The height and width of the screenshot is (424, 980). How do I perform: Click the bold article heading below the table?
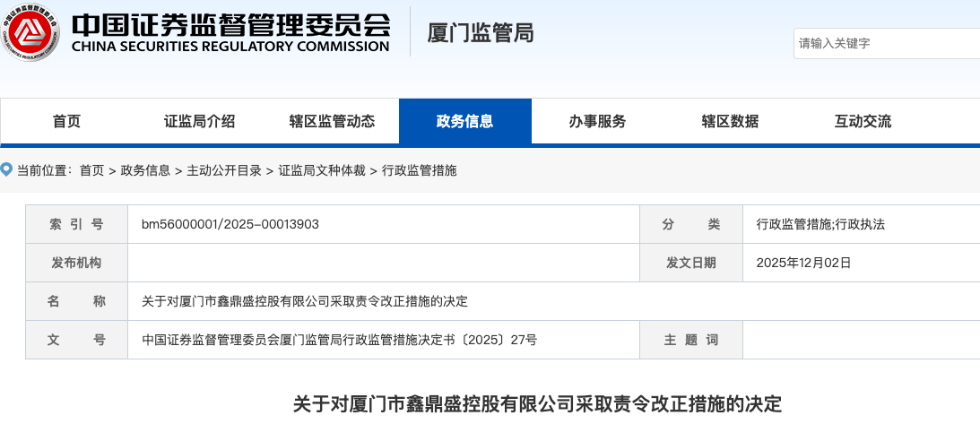(x=537, y=403)
